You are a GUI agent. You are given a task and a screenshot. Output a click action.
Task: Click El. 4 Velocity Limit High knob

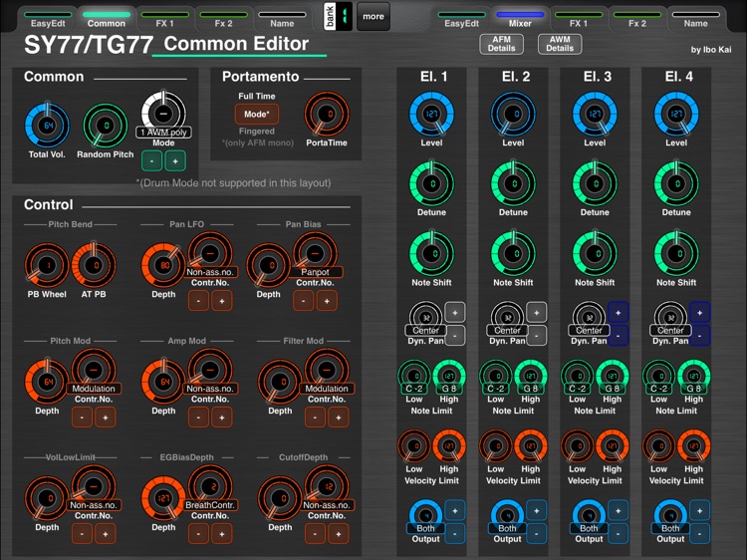(693, 446)
